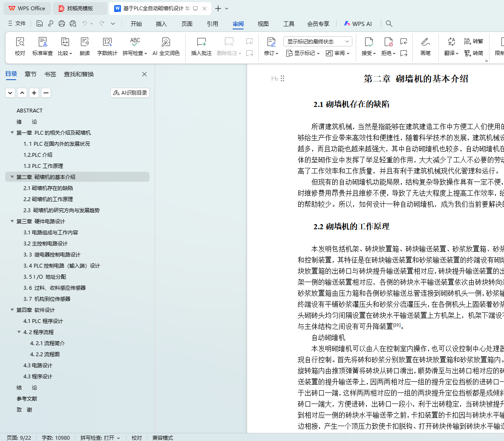
Task: Click the save document icon
Action: [x=39, y=23]
